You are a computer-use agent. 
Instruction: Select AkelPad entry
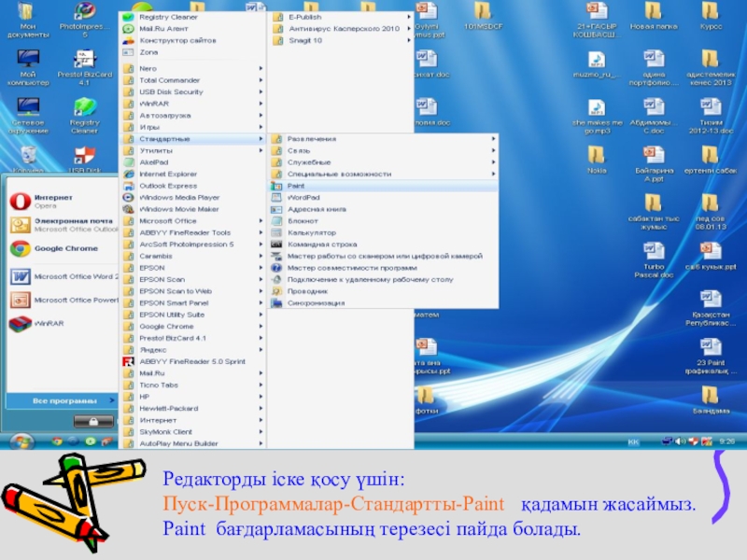(x=193, y=162)
